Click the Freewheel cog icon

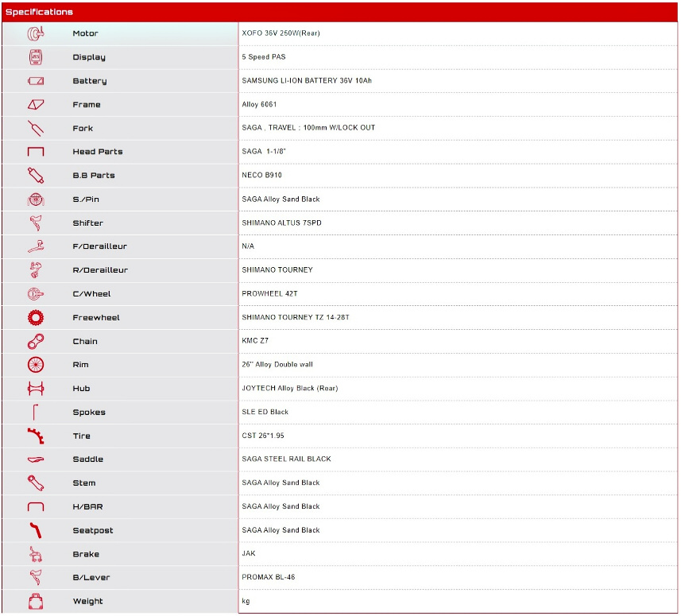36,318
